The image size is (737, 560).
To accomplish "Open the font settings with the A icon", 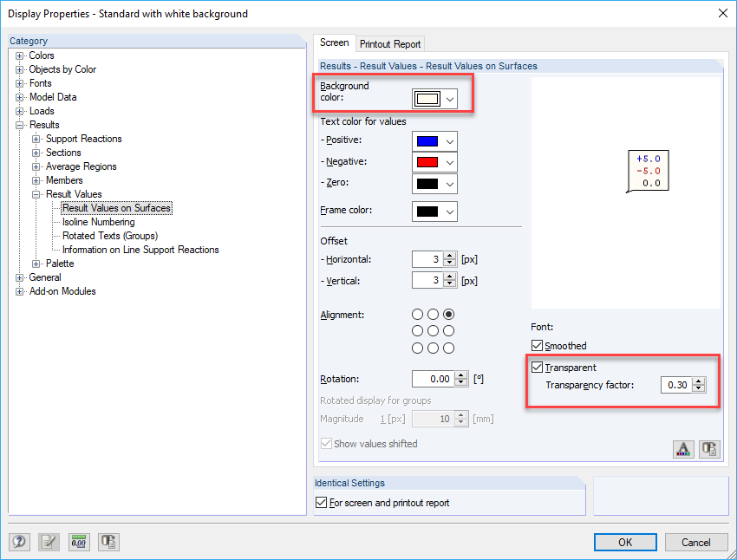I will (x=683, y=448).
